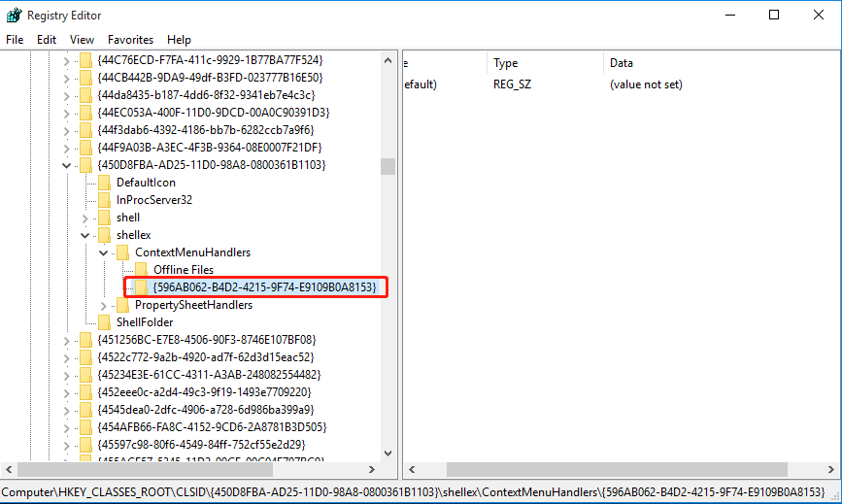Image resolution: width=842 pixels, height=504 pixels.
Task: Click folder icon for {451256BC-E7E8...} key
Action: [x=85, y=340]
